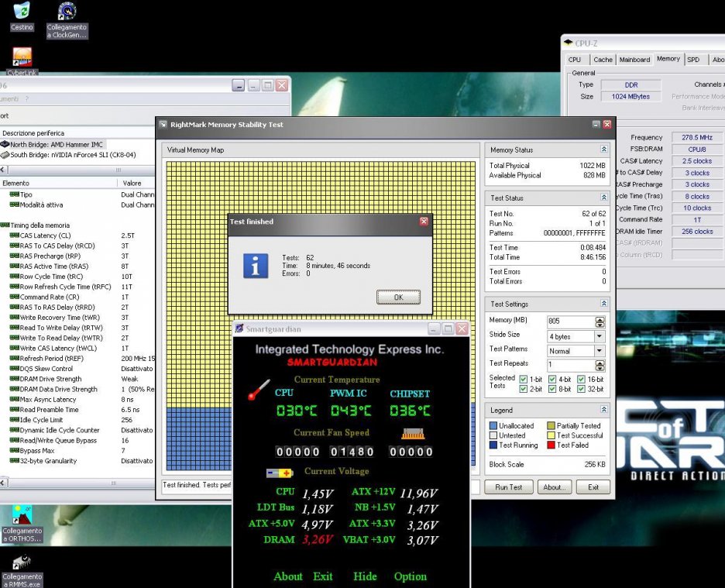Toggle the 8-bit test checkbox

pos(552,389)
